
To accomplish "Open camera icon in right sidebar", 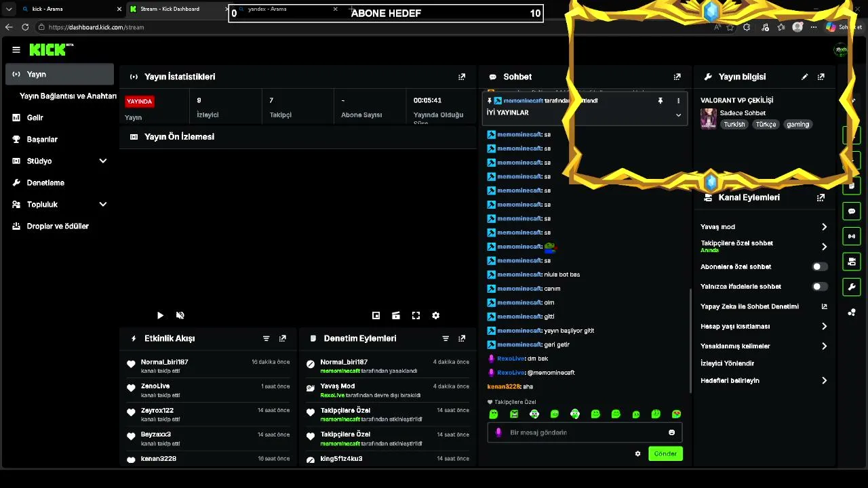I will pyautogui.click(x=852, y=262).
